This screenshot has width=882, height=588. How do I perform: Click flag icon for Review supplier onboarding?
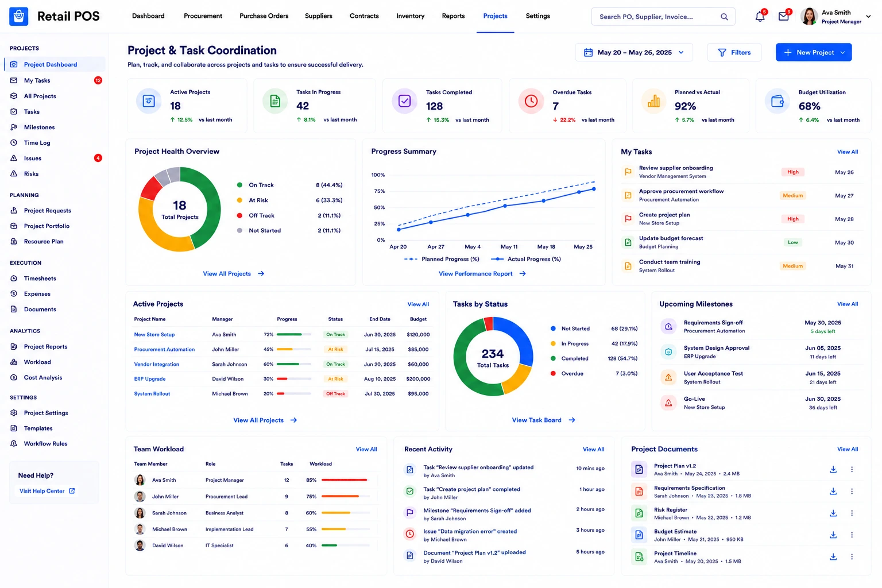[x=628, y=172]
